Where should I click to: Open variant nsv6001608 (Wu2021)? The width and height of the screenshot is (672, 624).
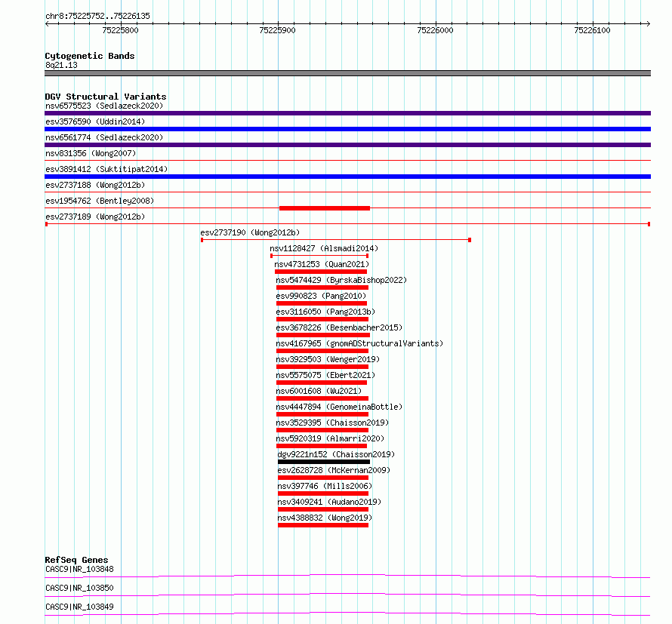(x=319, y=391)
